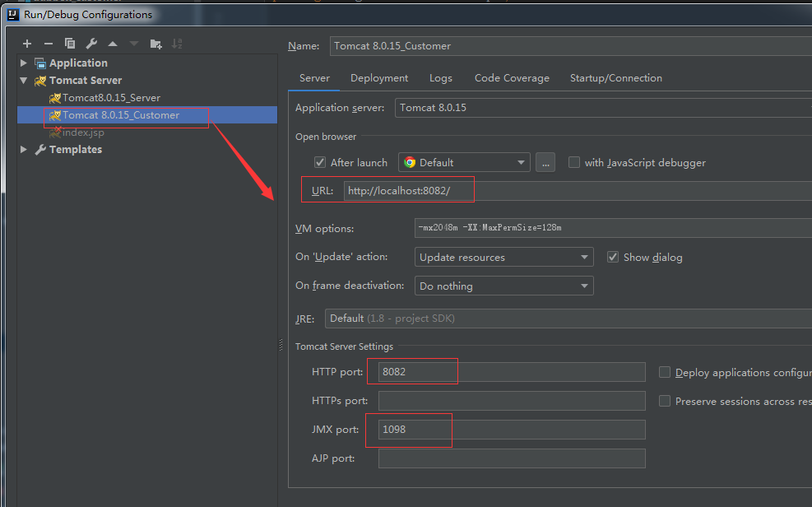Move configuration down with the down arrow
812x507 pixels.
pos(134,44)
